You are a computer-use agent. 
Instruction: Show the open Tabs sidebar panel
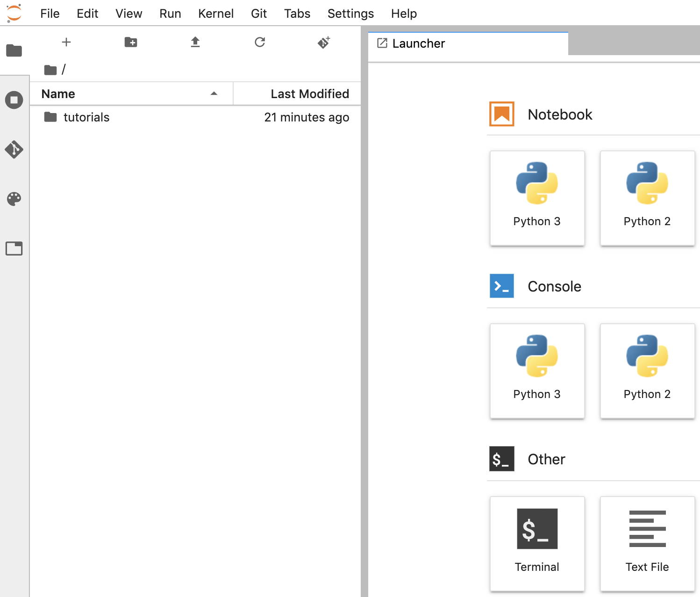14,249
